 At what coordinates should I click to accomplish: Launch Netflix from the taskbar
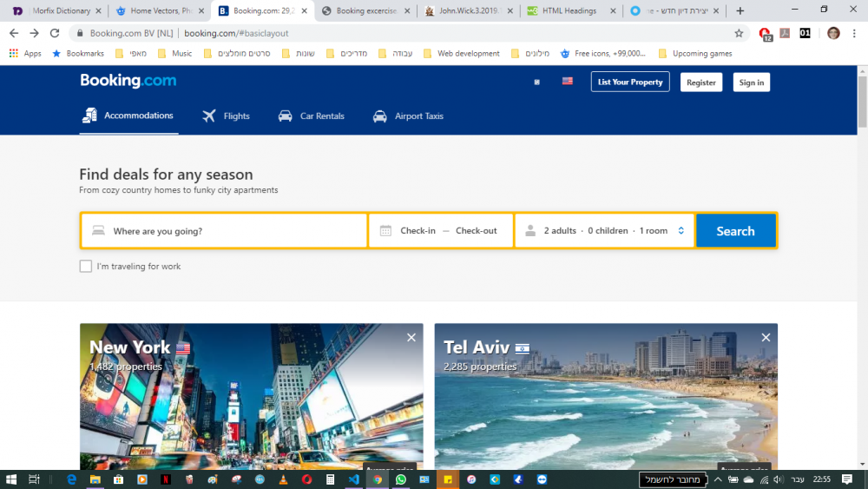[x=166, y=479]
